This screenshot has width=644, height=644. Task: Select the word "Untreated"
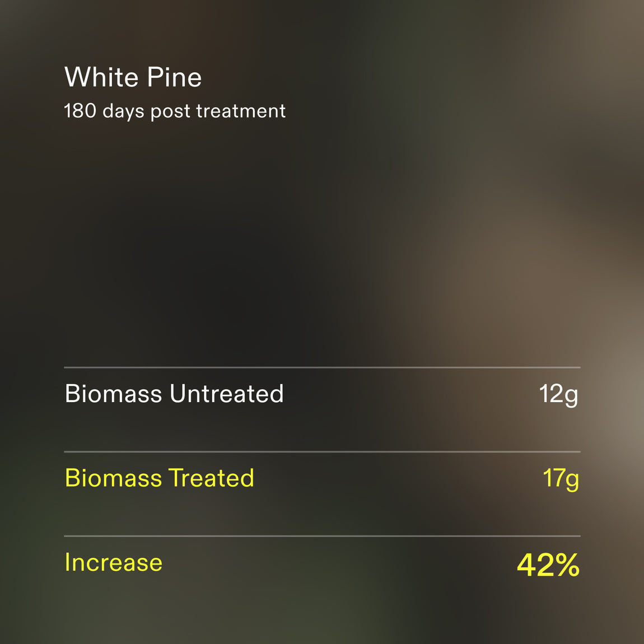coord(227,394)
